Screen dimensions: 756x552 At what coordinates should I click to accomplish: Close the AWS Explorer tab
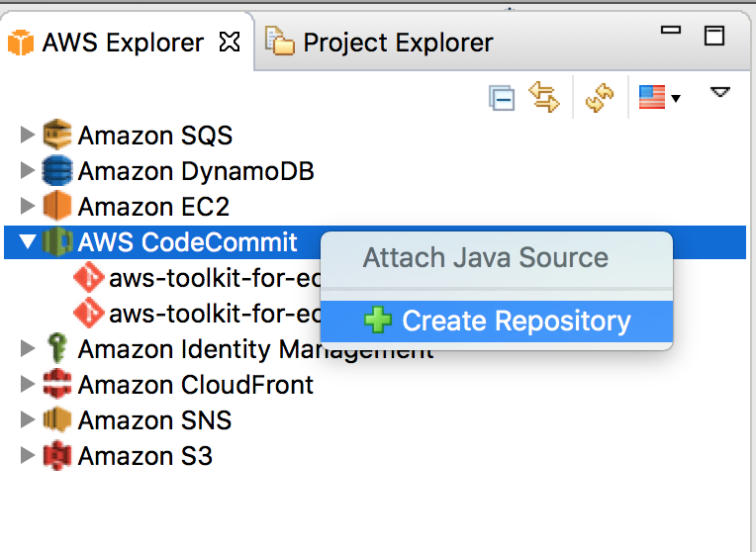229,42
